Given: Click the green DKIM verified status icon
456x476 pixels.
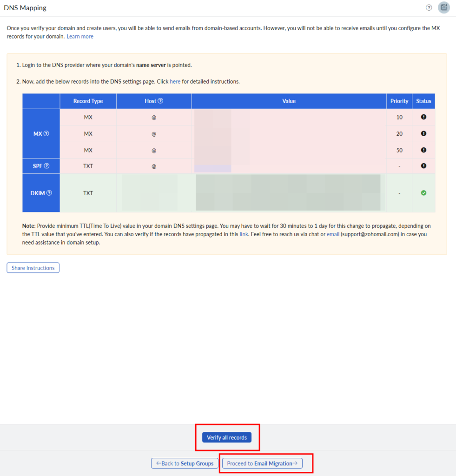Looking at the screenshot, I should click(x=423, y=193).
